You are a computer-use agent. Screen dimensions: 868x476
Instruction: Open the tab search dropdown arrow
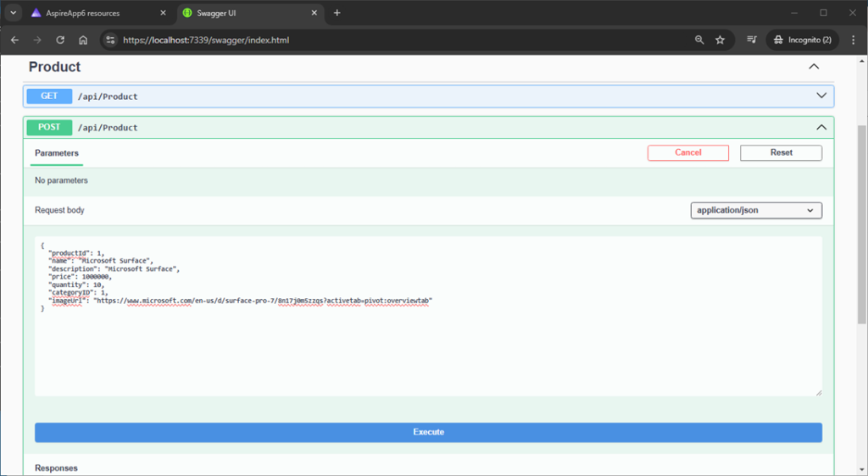[x=14, y=13]
